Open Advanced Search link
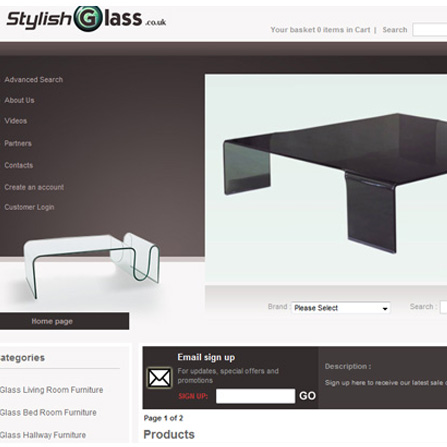 [x=34, y=80]
